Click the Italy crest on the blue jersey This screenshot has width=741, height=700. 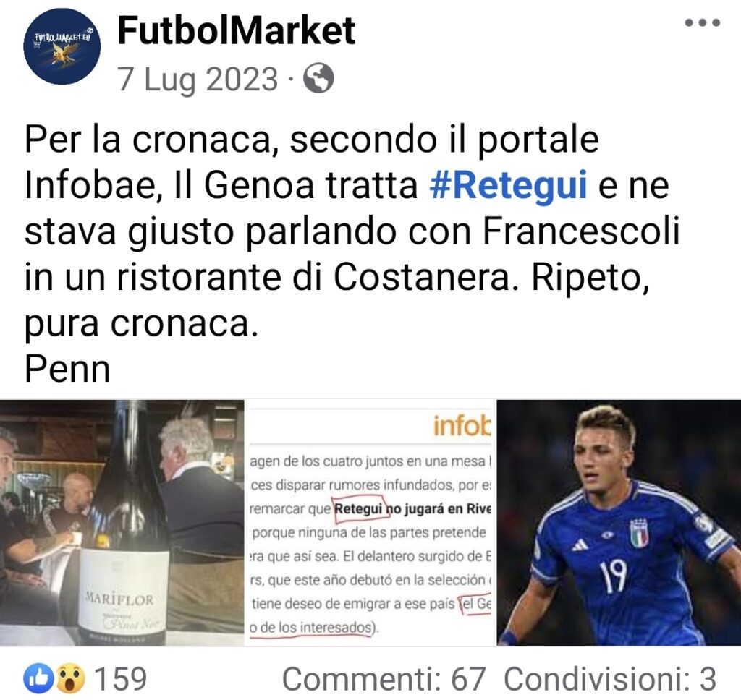click(639, 534)
